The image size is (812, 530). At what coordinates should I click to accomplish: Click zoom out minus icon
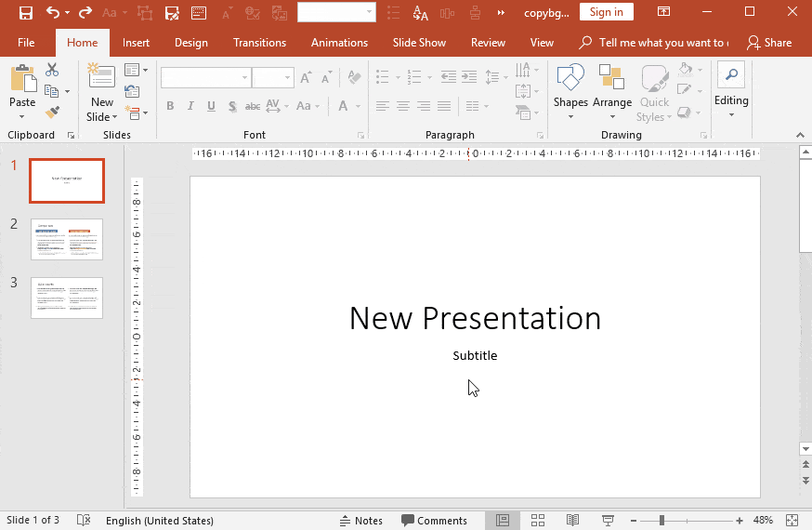tap(634, 521)
